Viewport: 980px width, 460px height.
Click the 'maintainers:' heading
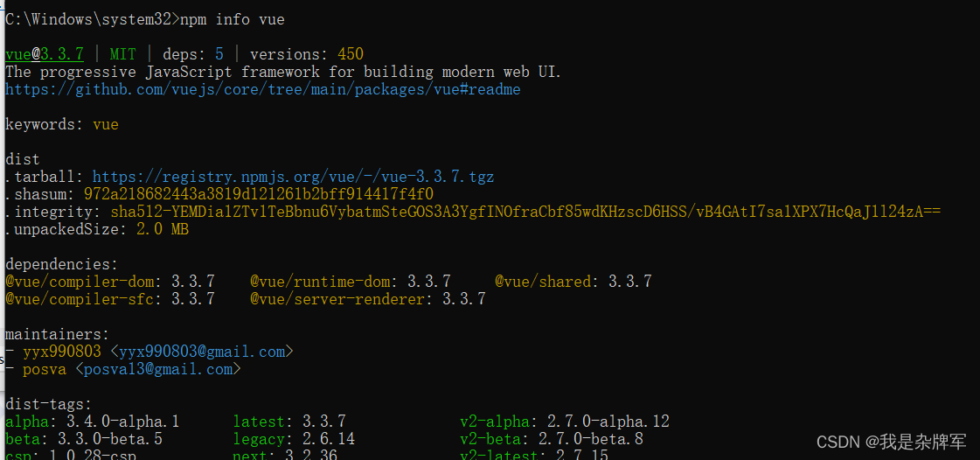coord(58,334)
